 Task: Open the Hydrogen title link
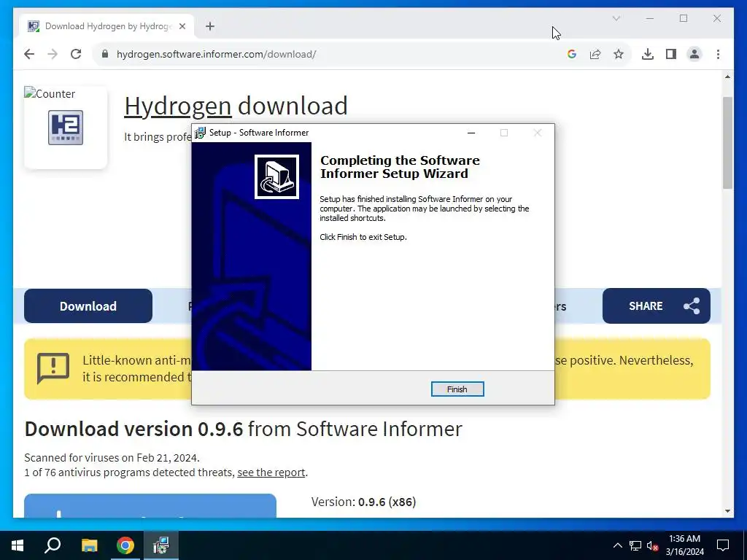click(x=178, y=106)
